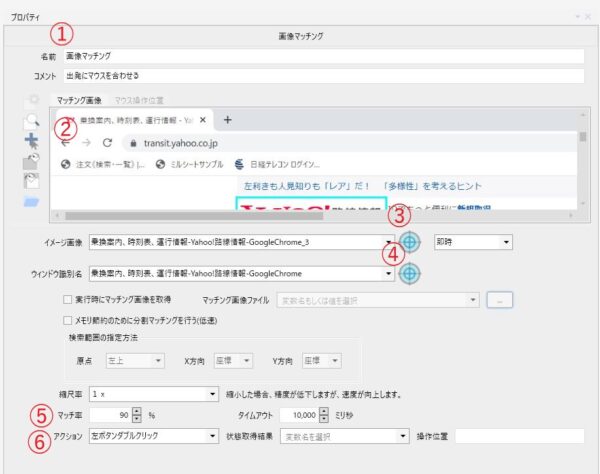Click the タイムアウト value field showing 10,000

click(x=299, y=415)
